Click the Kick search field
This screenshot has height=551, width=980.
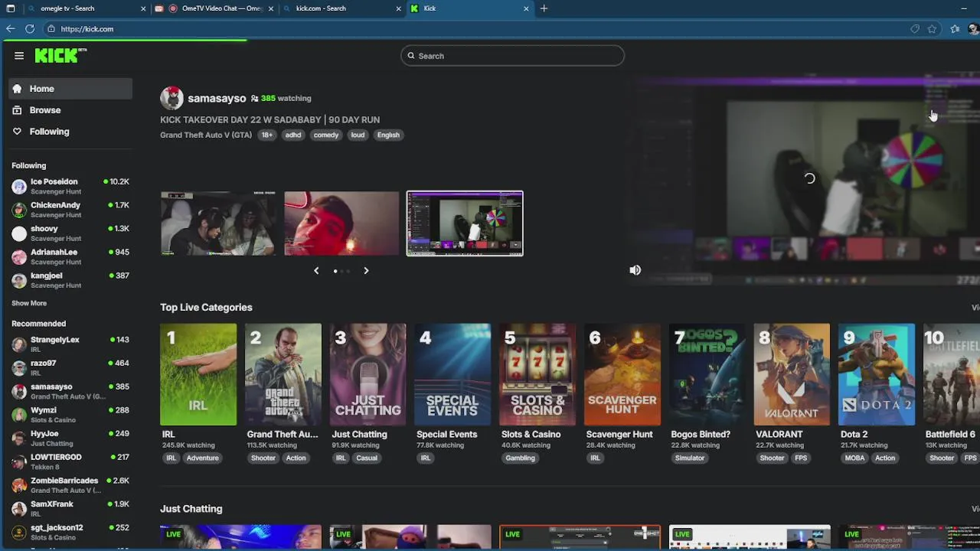click(x=512, y=56)
